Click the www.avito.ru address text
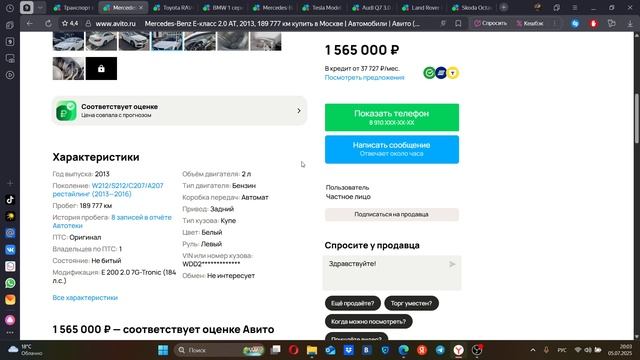 [116, 24]
